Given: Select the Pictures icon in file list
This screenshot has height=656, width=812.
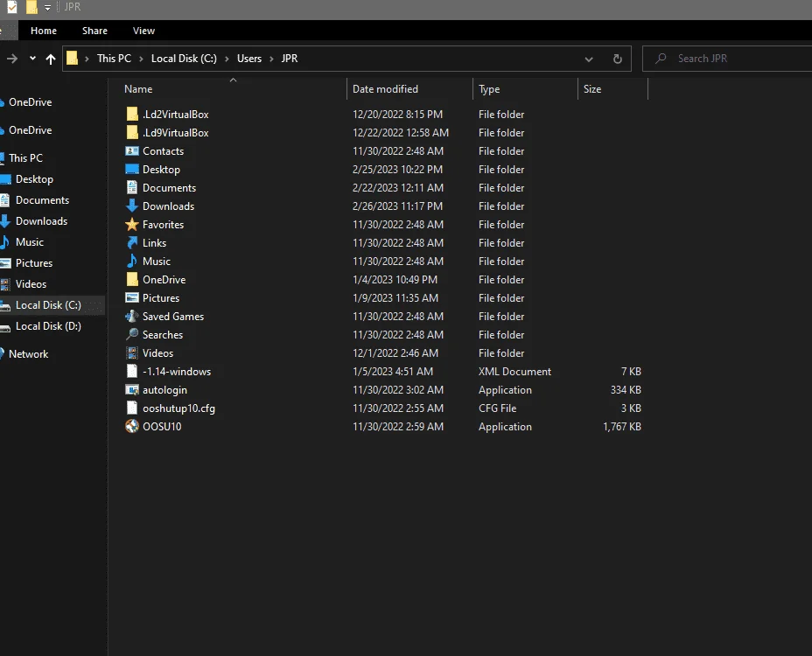Looking at the screenshot, I should (132, 297).
